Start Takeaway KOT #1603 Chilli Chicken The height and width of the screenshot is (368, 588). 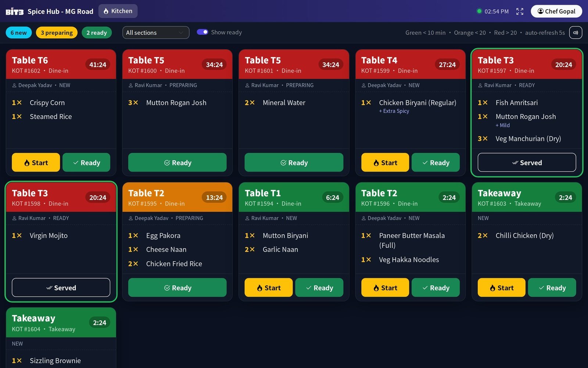502,287
